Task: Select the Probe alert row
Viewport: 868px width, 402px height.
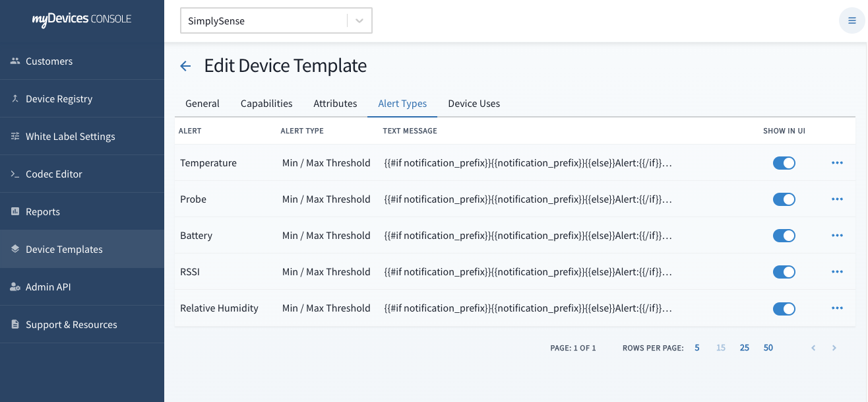Action: [x=193, y=199]
